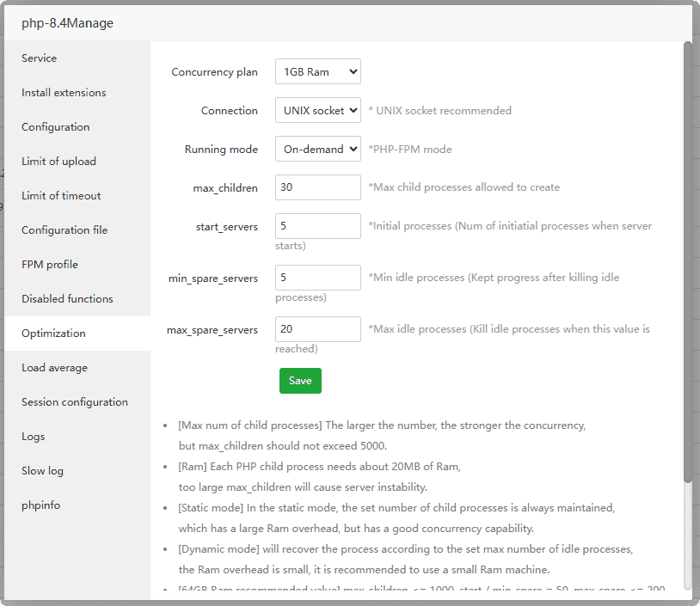Focus the min_spare_servers input field
The width and height of the screenshot is (700, 606).
point(317,278)
